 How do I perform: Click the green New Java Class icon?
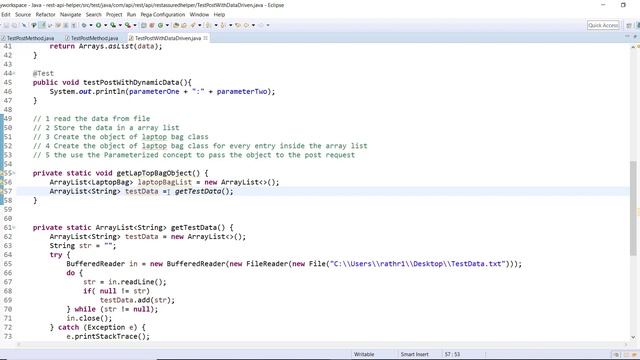pyautogui.click(x=160, y=25)
